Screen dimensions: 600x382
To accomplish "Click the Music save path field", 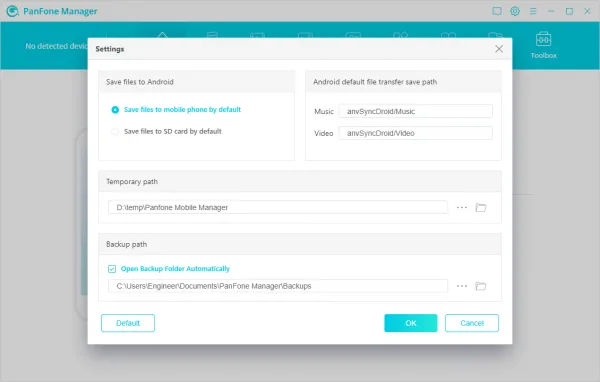I will [416, 111].
